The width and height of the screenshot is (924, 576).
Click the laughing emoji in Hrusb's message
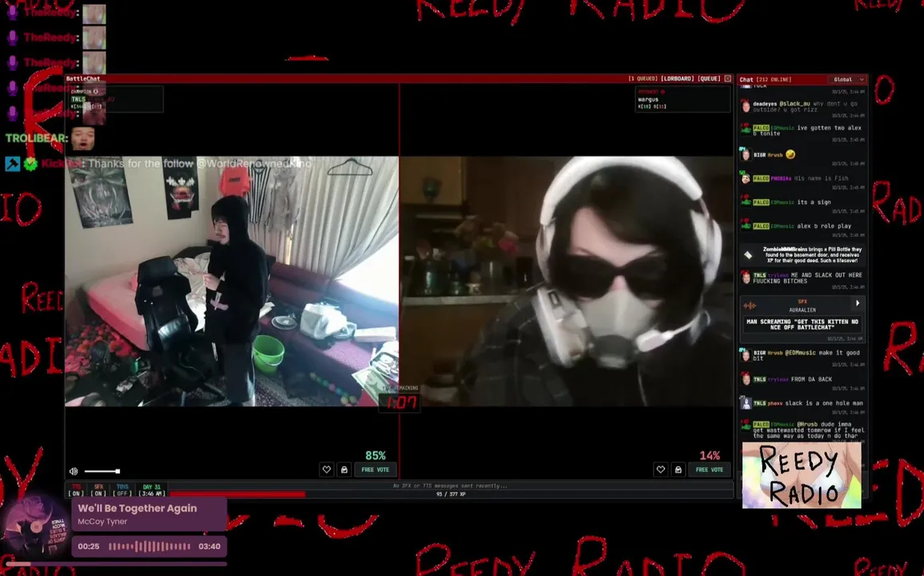tap(790, 154)
